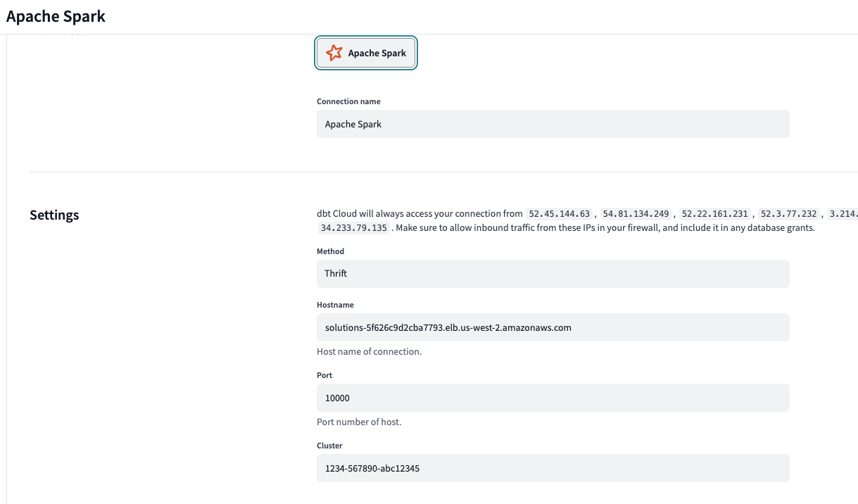Click the Connection name input field
This screenshot has height=504, width=858.
(553, 124)
